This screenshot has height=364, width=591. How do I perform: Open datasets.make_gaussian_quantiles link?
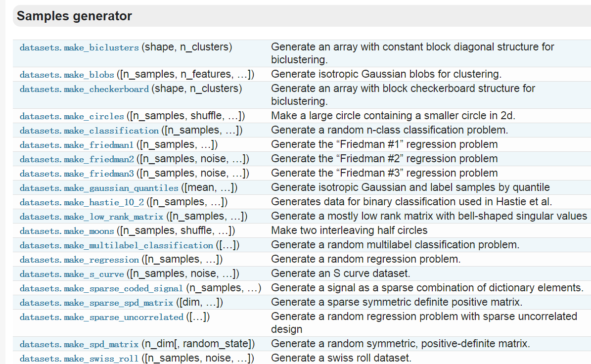pyautogui.click(x=99, y=188)
